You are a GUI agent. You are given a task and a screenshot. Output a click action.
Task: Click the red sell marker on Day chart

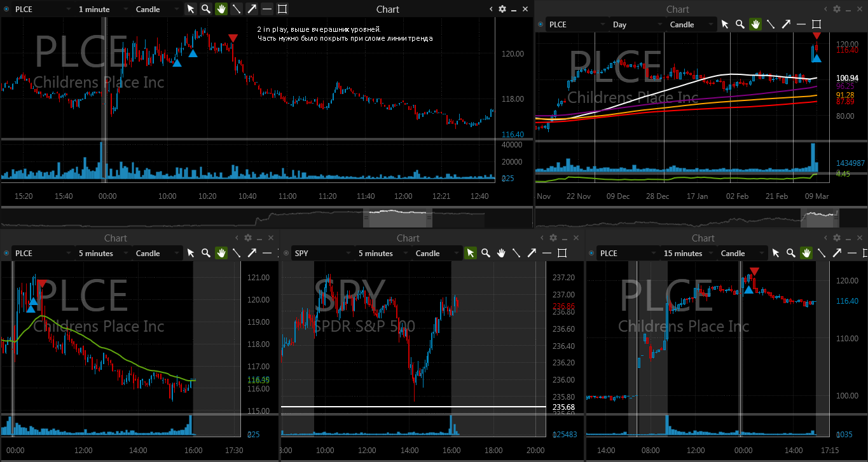tap(817, 36)
